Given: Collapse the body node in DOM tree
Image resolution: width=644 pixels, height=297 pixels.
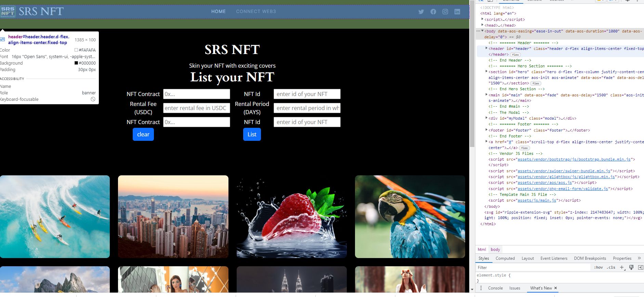Looking at the screenshot, I should (x=482, y=31).
